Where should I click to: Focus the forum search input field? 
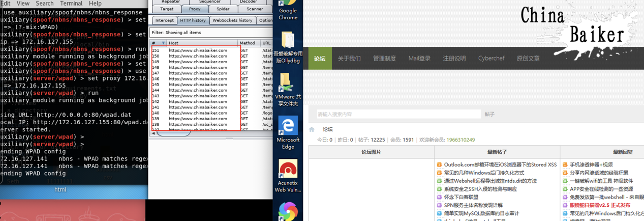397,115
